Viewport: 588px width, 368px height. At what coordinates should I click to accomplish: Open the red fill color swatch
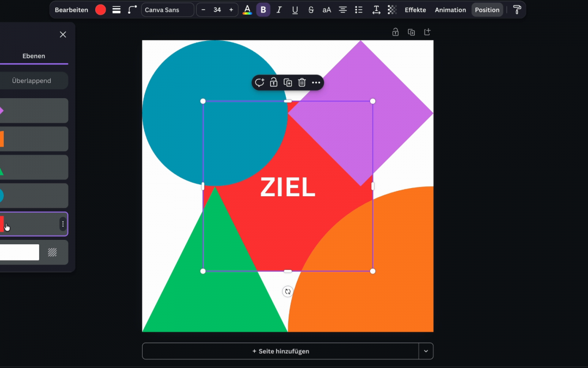[x=101, y=10]
